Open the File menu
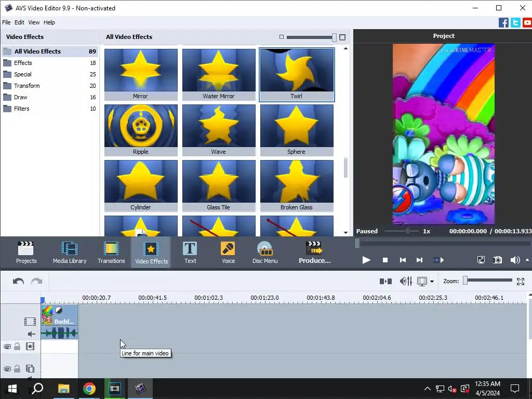The image size is (532, 399). [6, 22]
